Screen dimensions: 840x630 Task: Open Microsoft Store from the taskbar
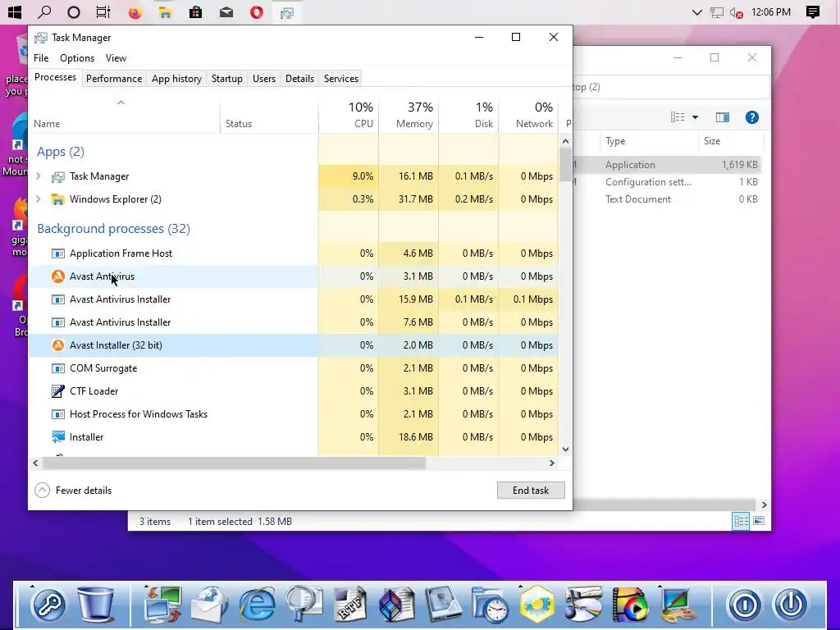pyautogui.click(x=195, y=12)
